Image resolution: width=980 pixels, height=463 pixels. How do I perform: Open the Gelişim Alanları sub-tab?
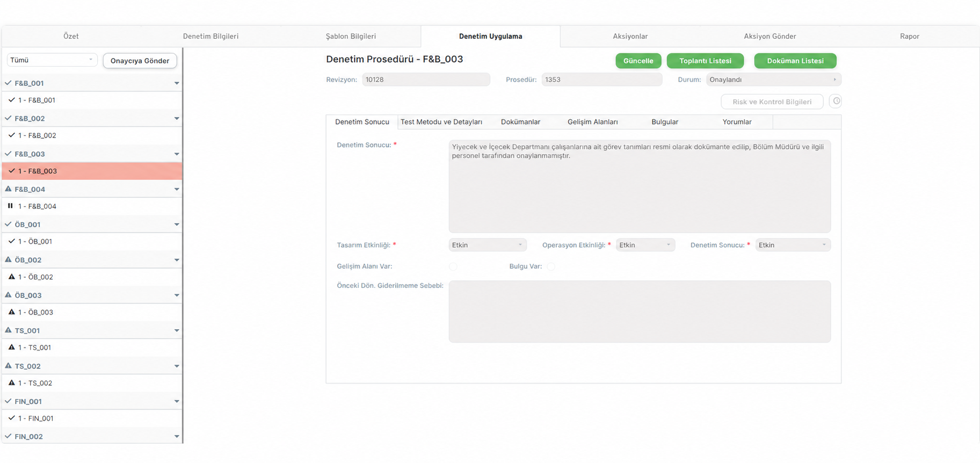pos(593,122)
